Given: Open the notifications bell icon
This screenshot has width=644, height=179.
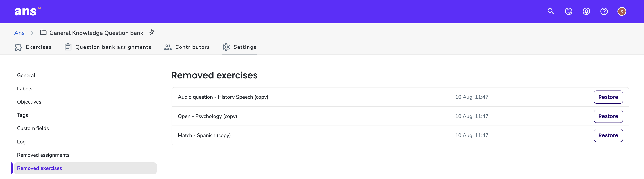Looking at the screenshot, I should (x=586, y=12).
